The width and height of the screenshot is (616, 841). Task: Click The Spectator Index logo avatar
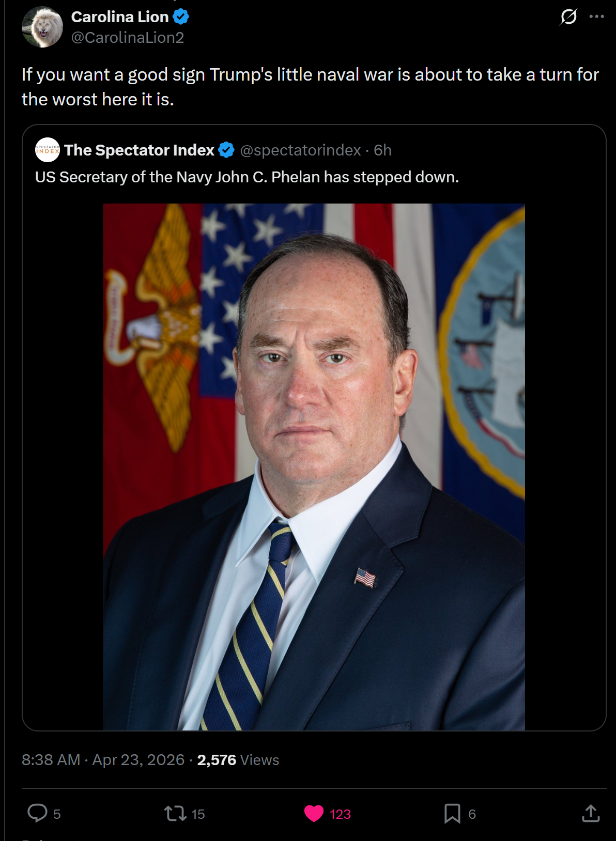48,150
